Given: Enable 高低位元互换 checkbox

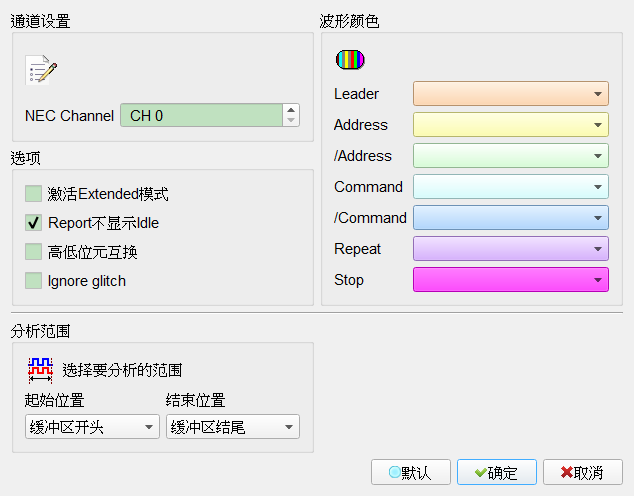Looking at the screenshot, I should (34, 252).
